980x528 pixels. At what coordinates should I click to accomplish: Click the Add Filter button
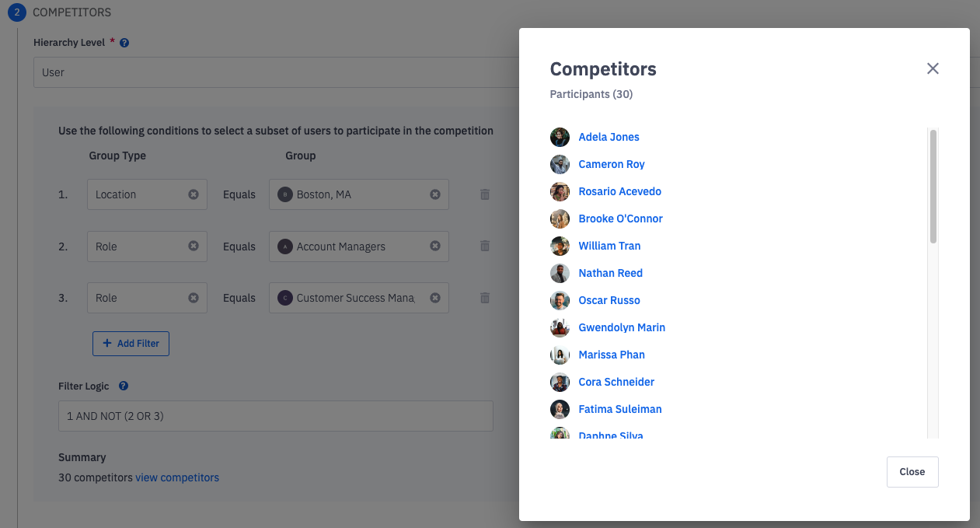[131, 344]
